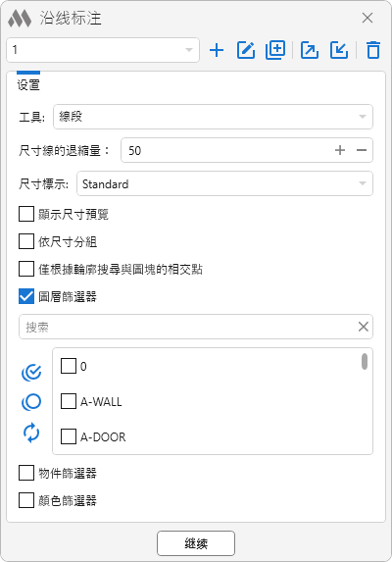Viewport: 392px width, 562px height.
Task: Deselect all layers with the circle icon
Action: (x=31, y=402)
